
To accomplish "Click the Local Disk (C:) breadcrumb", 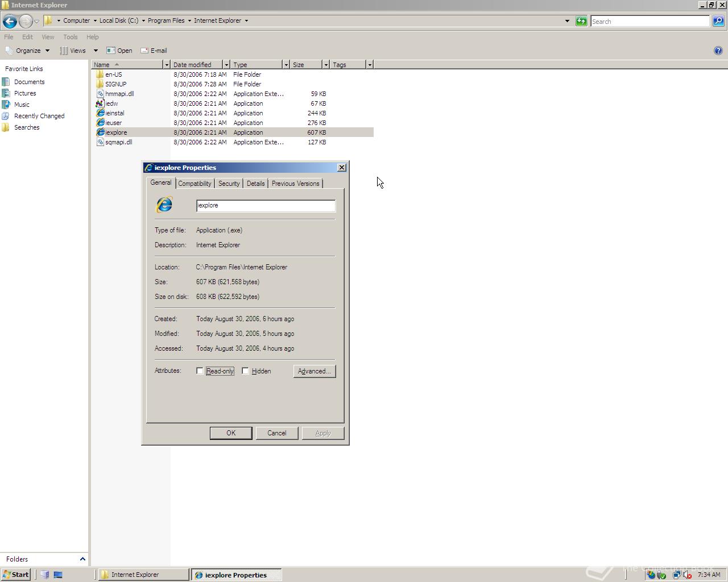I will click(119, 20).
